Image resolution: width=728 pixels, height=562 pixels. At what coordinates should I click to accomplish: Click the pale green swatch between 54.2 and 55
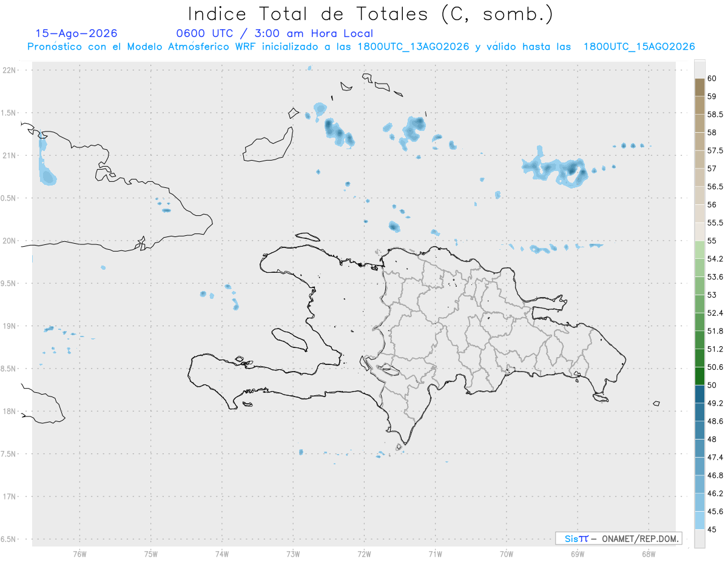[699, 250]
